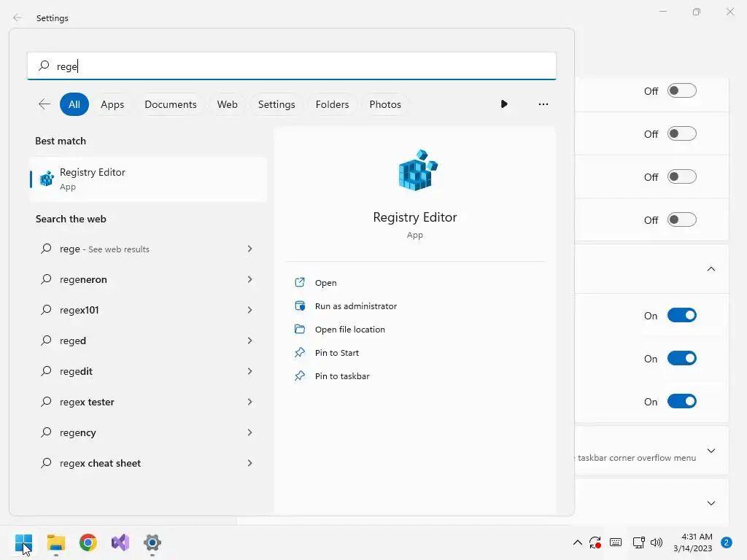Click the Settings window back arrow
The width and height of the screenshot is (747, 560).
pos(18,17)
